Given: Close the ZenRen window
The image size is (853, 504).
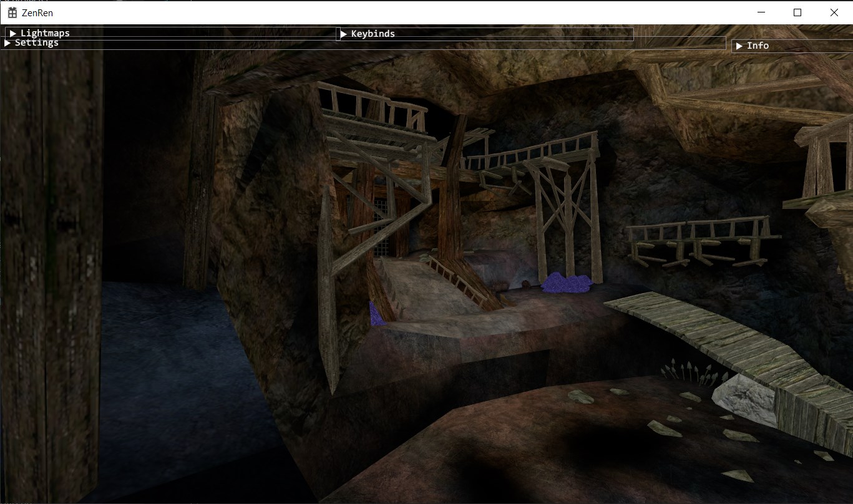Looking at the screenshot, I should (x=834, y=12).
